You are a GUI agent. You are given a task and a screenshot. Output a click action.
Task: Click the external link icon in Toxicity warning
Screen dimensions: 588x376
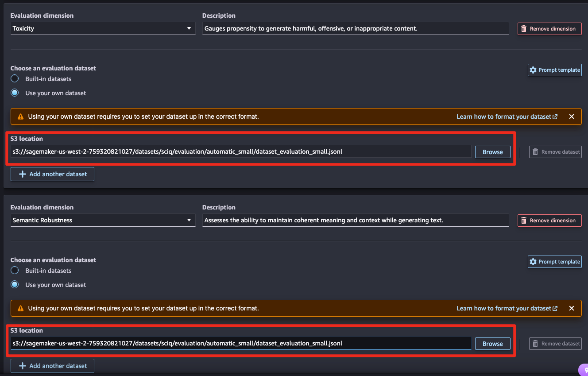(555, 117)
